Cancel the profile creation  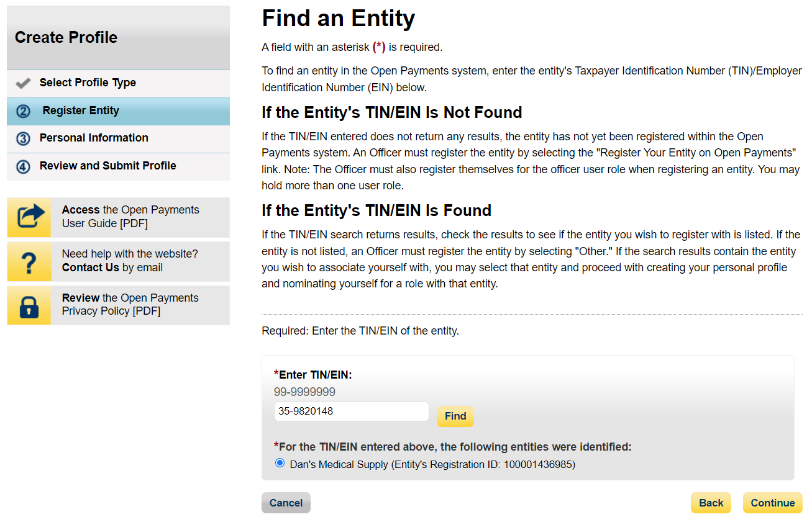tap(286, 503)
